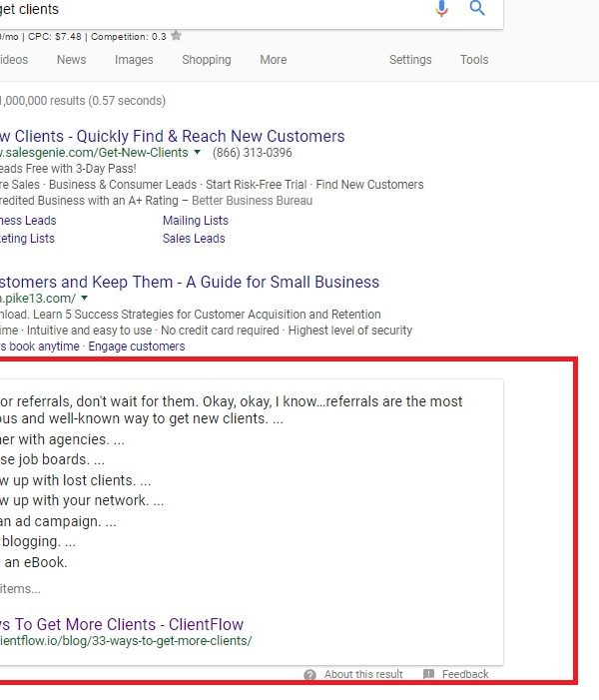This screenshot has width=599, height=700.
Task: Click the Engage customers link
Action: [x=136, y=346]
